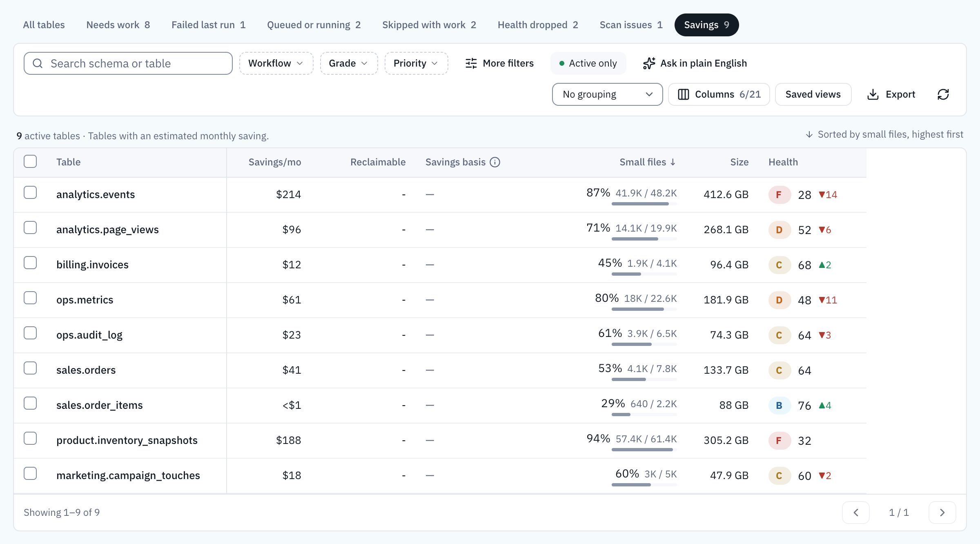Open the Workflow filter dropdown
This screenshot has height=544, width=980.
(276, 63)
